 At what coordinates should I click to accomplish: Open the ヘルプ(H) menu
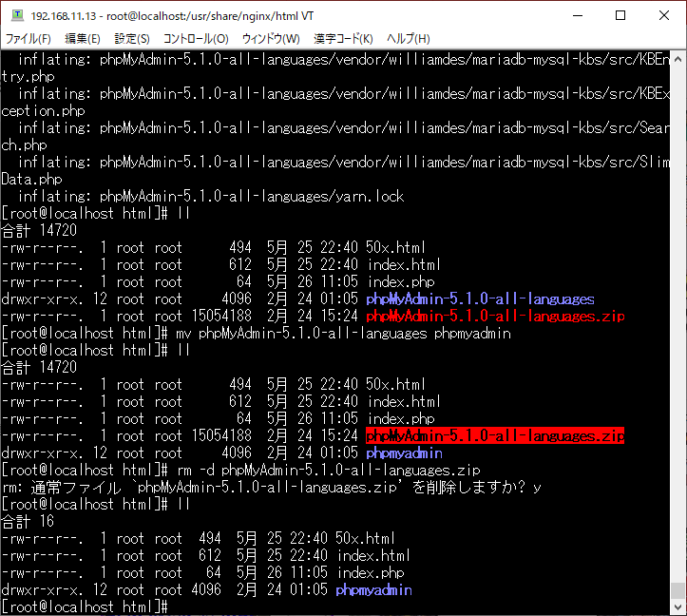coord(406,39)
